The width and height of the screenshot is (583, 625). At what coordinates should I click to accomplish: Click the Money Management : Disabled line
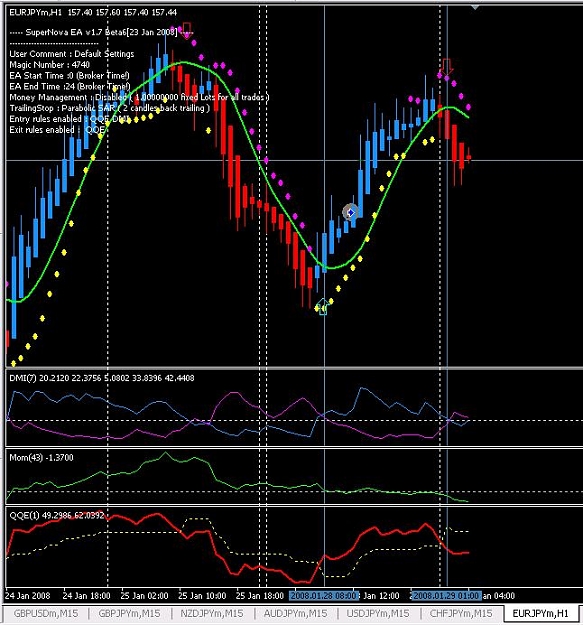tap(139, 97)
